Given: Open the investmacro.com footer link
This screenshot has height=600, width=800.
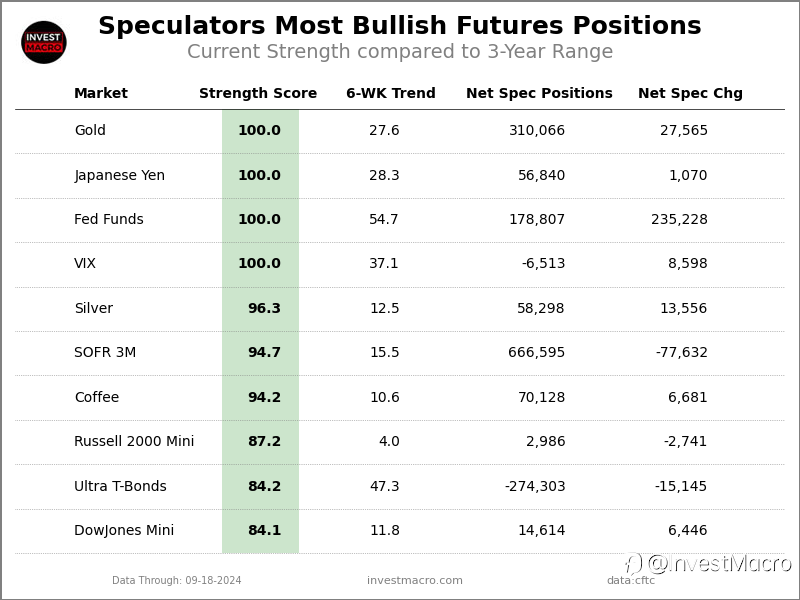Looking at the screenshot, I should [415, 581].
